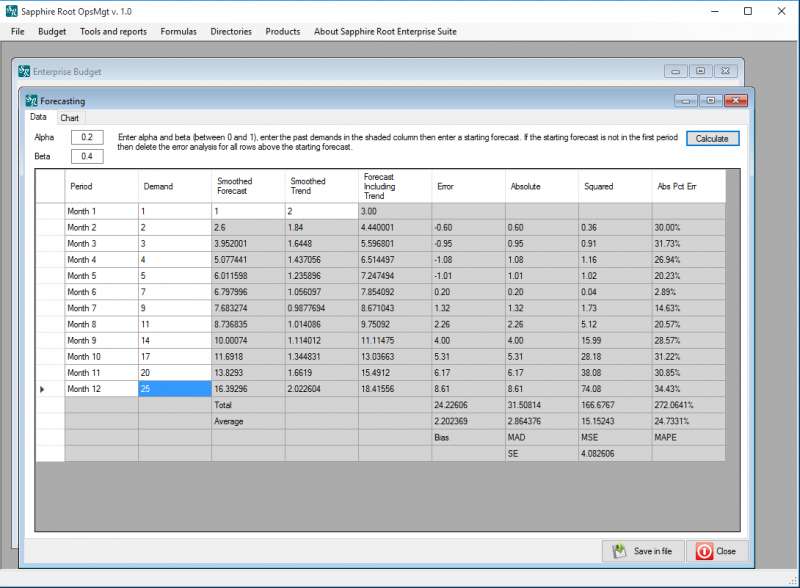Open Tools and reports menu
Image resolution: width=800 pixels, height=588 pixels.
[113, 32]
